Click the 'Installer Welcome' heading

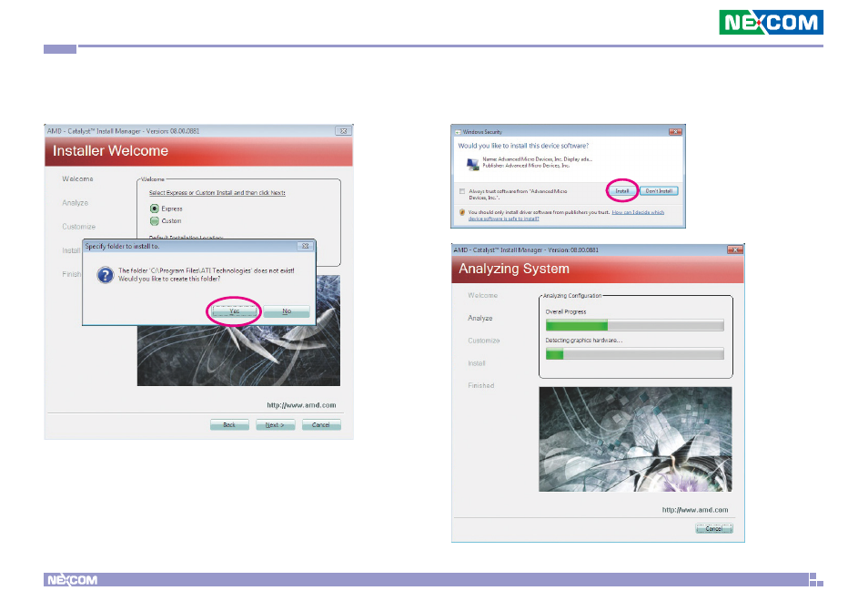110,150
